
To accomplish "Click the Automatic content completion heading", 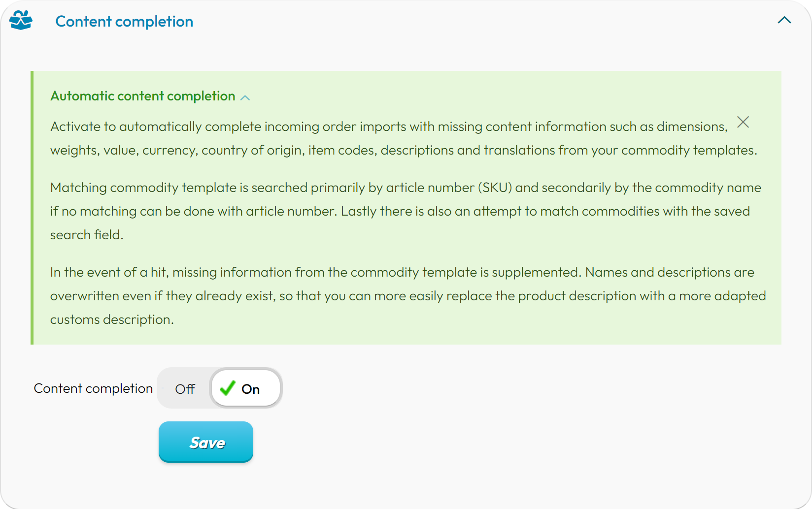I will (x=143, y=96).
